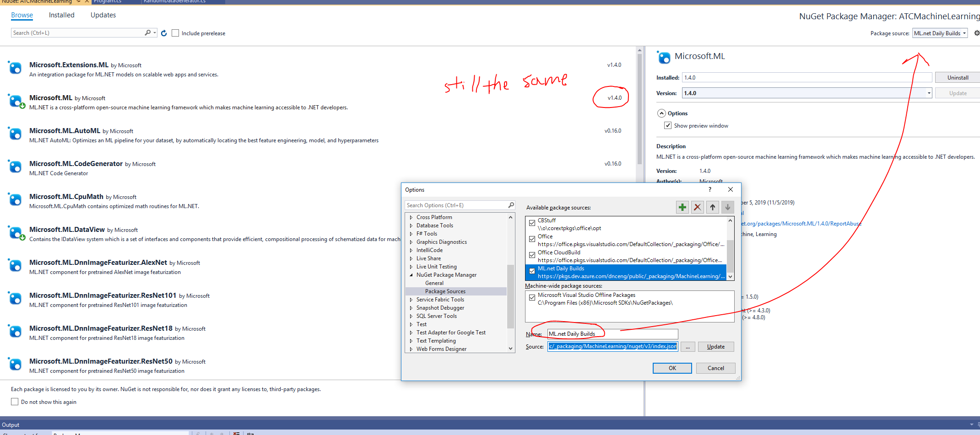Viewport: 980px width, 435px height.
Task: Expand the Test node in the Options tree
Action: (411, 324)
